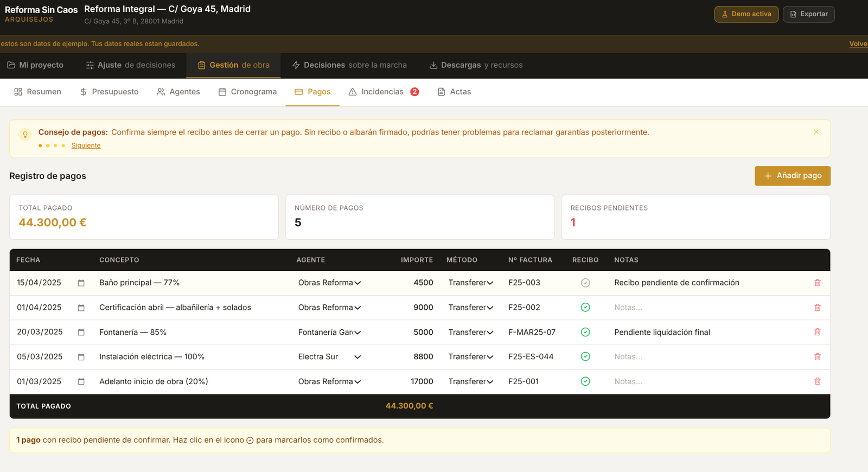Open calendar picker for 01/04/2025 date

pos(81,308)
